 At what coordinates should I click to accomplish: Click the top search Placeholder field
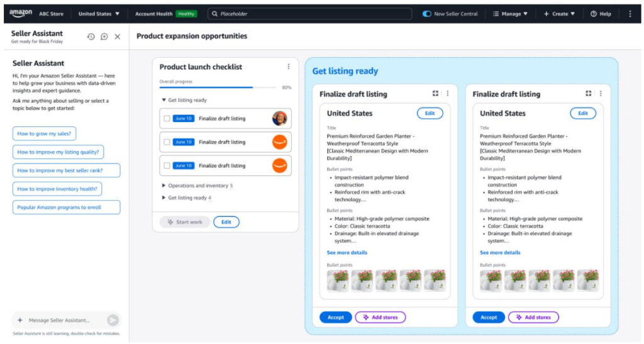click(x=310, y=14)
